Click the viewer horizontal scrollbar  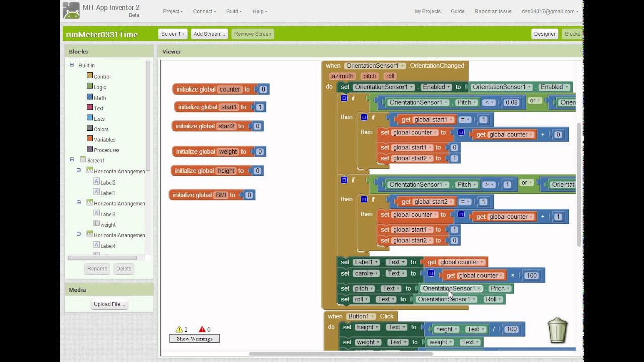coord(341,355)
